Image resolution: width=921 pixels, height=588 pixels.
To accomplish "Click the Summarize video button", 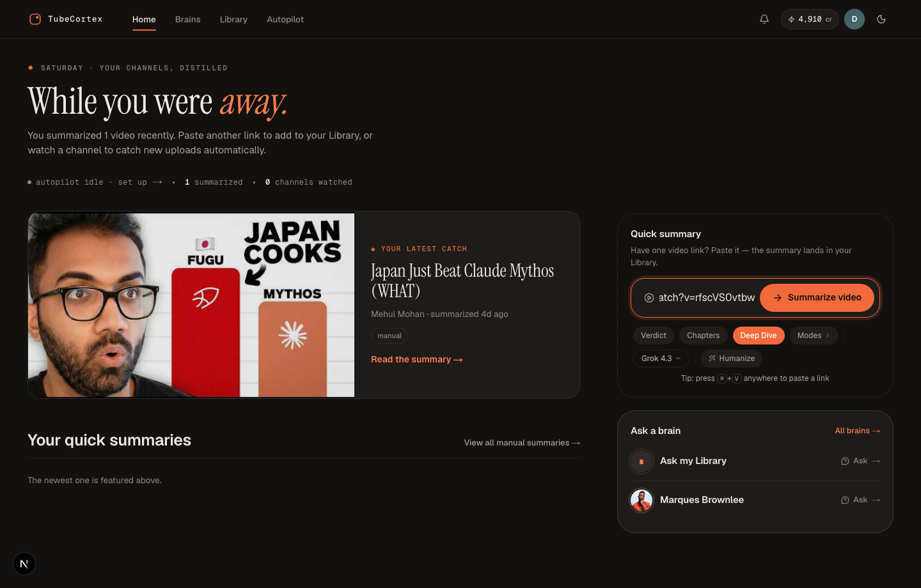I will 817,298.
